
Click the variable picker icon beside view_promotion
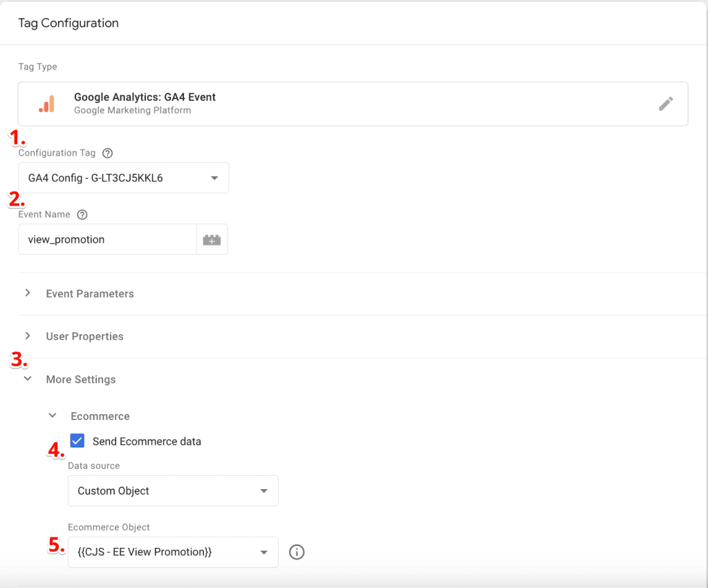point(212,239)
